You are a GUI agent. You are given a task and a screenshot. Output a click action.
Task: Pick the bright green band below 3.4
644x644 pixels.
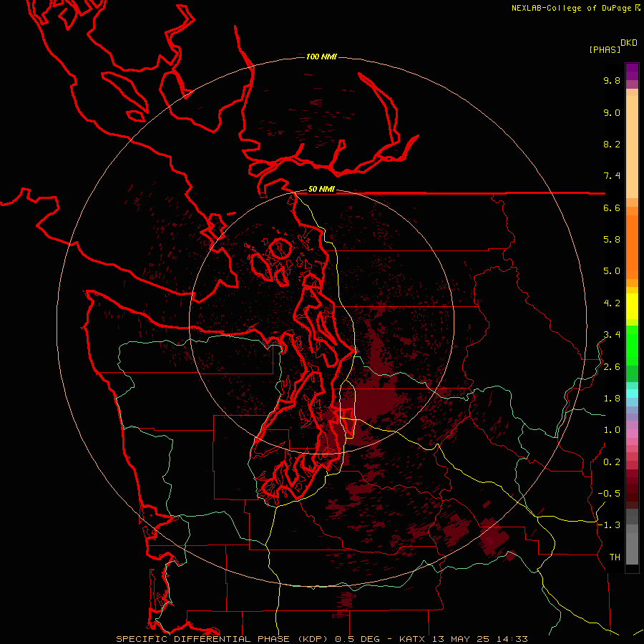pos(632,349)
